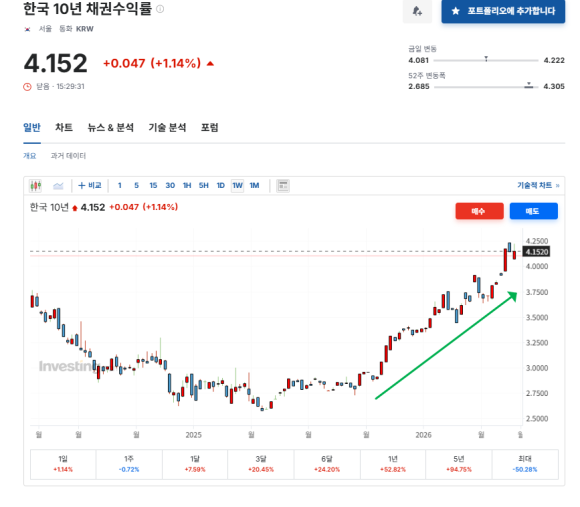Click the 4.305 52-week high value
This screenshot has height=507, width=580.
[x=554, y=87]
